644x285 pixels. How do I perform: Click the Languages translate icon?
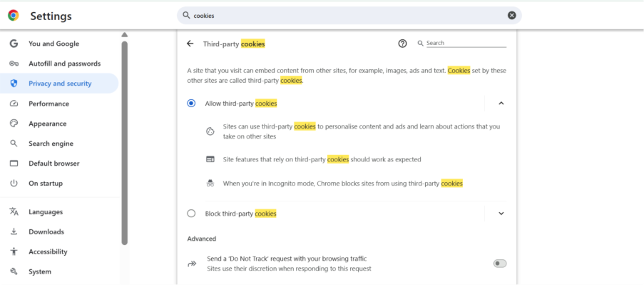click(x=14, y=212)
